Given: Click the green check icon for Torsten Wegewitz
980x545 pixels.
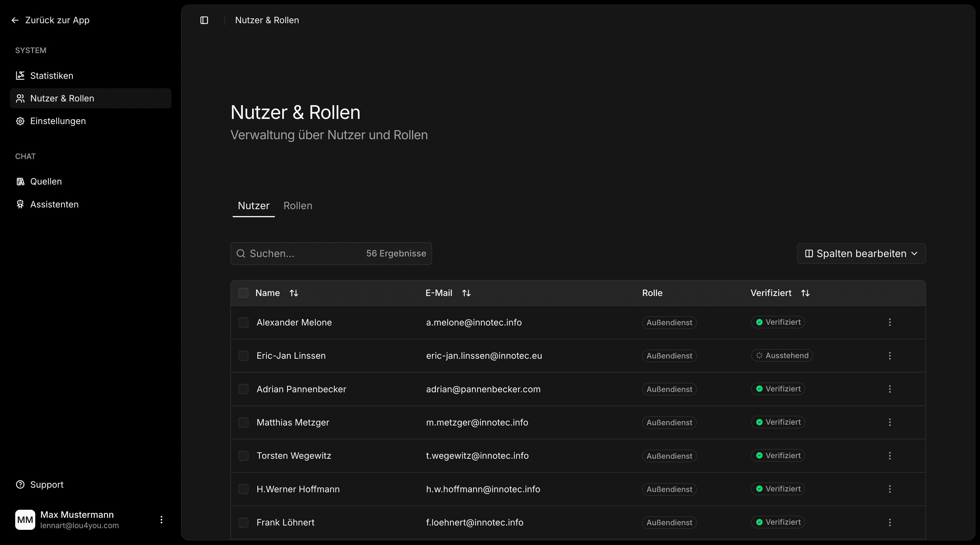Looking at the screenshot, I should tap(759, 456).
